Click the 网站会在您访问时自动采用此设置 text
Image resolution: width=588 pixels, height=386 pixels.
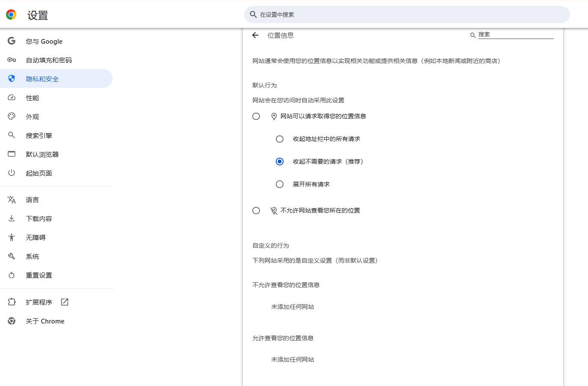pyautogui.click(x=298, y=100)
